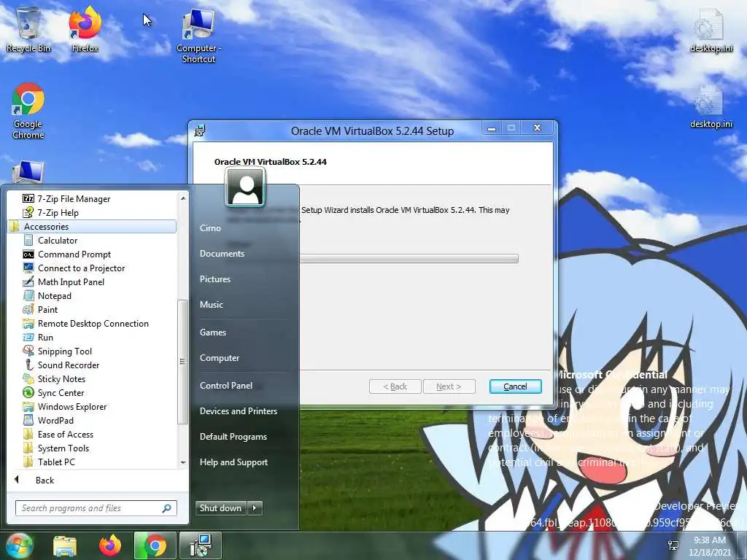Open Pictures from Start menu
This screenshot has width=747, height=560.
(215, 279)
